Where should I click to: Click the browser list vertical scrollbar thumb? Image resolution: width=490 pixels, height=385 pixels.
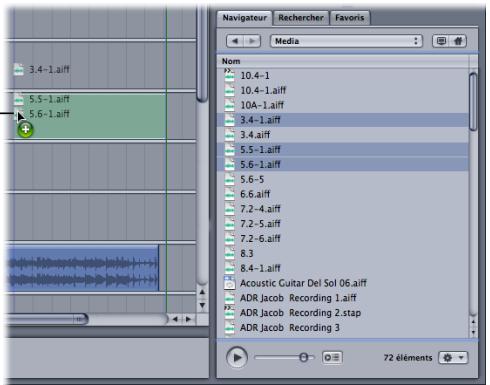(x=473, y=102)
